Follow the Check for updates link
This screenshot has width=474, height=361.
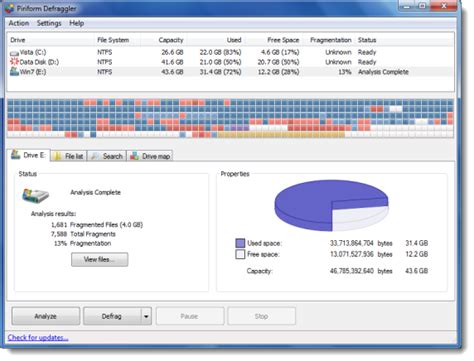[x=38, y=338]
